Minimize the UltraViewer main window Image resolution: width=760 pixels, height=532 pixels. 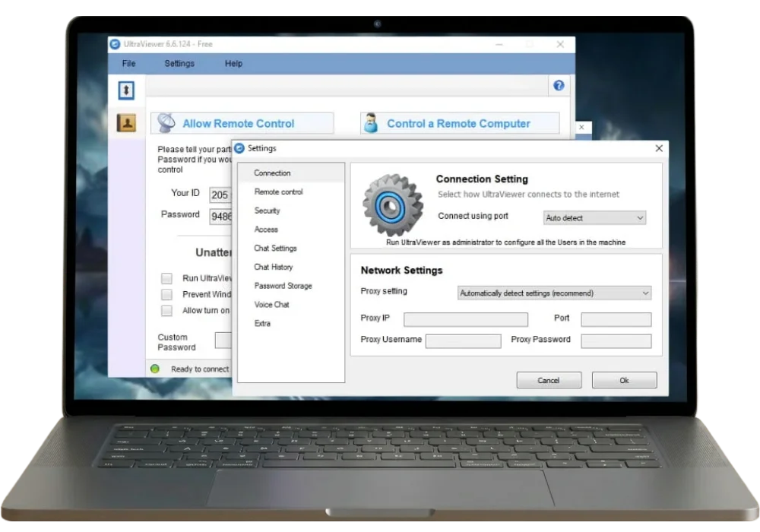pos(499,44)
